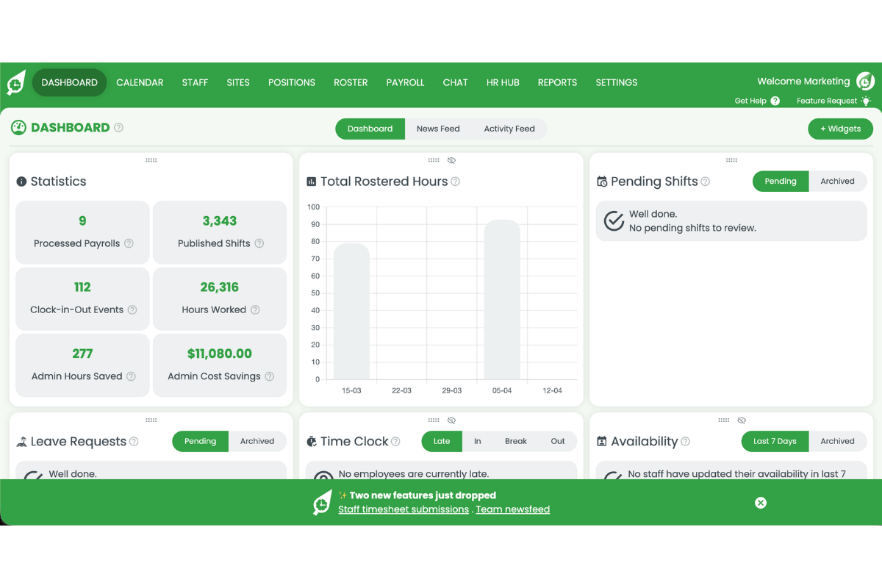Select the Break filter in Time Clock
Image resolution: width=882 pixels, height=588 pixels.
[516, 441]
